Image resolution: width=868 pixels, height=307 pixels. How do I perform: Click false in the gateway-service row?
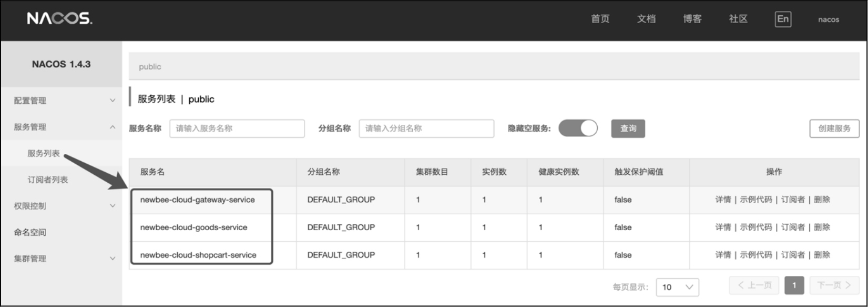[x=623, y=200]
